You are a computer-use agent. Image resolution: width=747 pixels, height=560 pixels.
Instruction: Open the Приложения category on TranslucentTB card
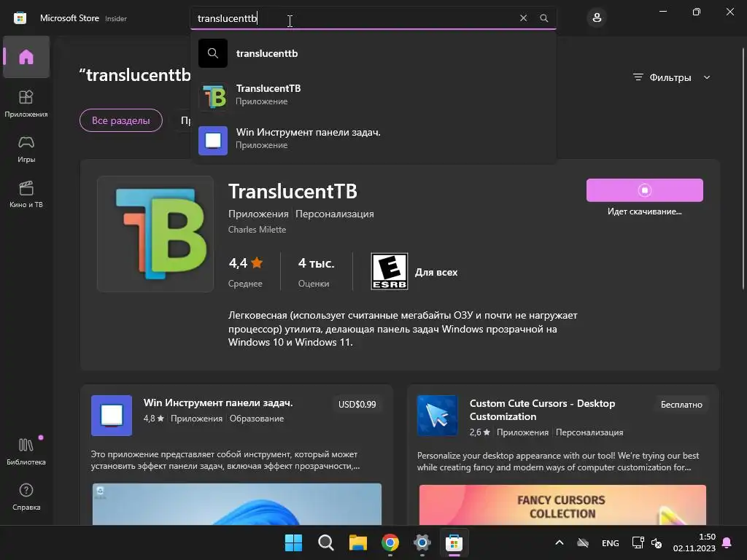point(258,214)
